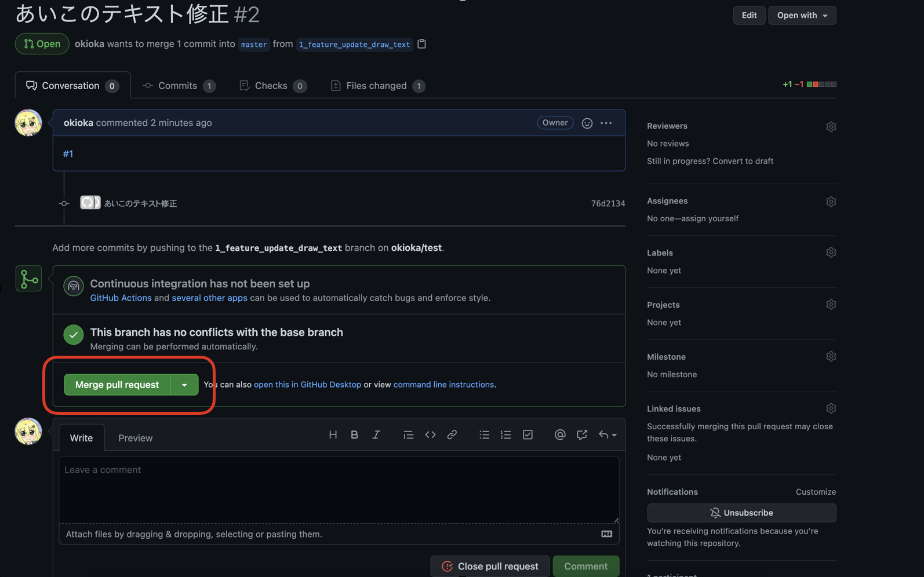The width and height of the screenshot is (924, 577).
Task: Click the attach files drop area text
Action: (194, 534)
